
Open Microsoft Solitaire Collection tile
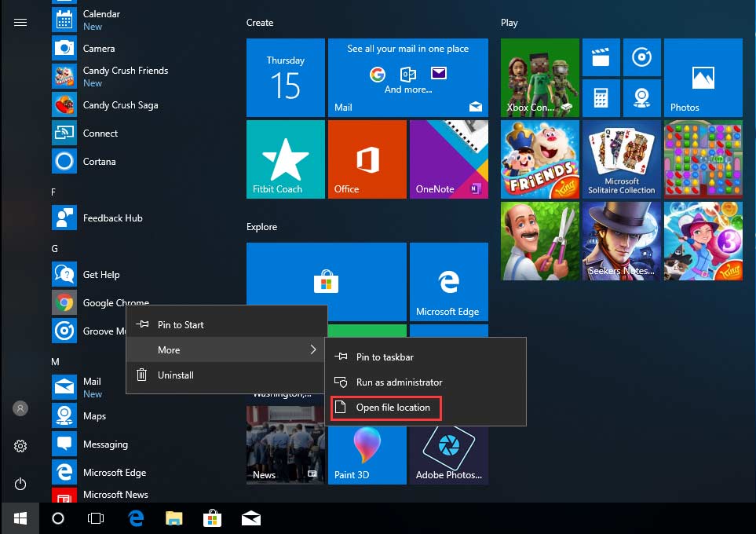click(622, 159)
